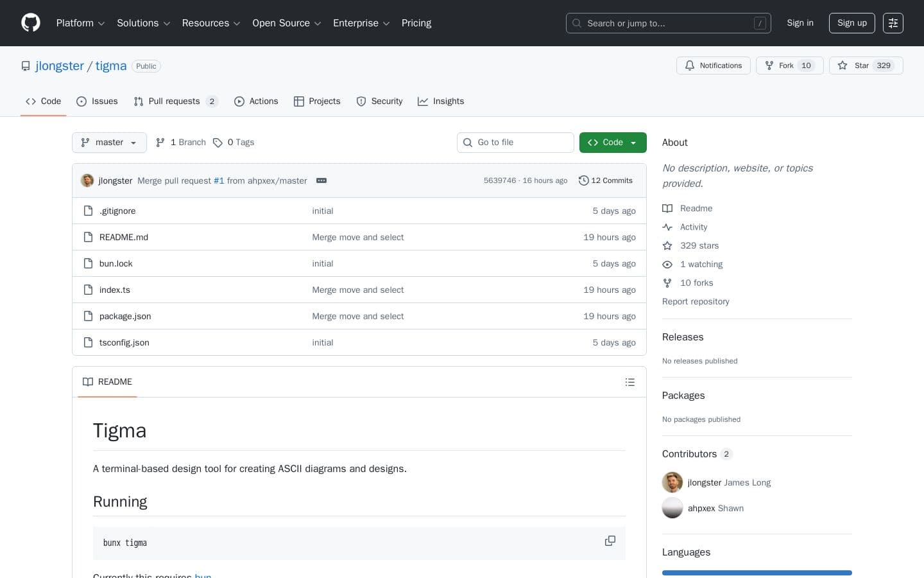Expand the Platform menu
Viewport: 924px width, 578px height.
[x=80, y=23]
